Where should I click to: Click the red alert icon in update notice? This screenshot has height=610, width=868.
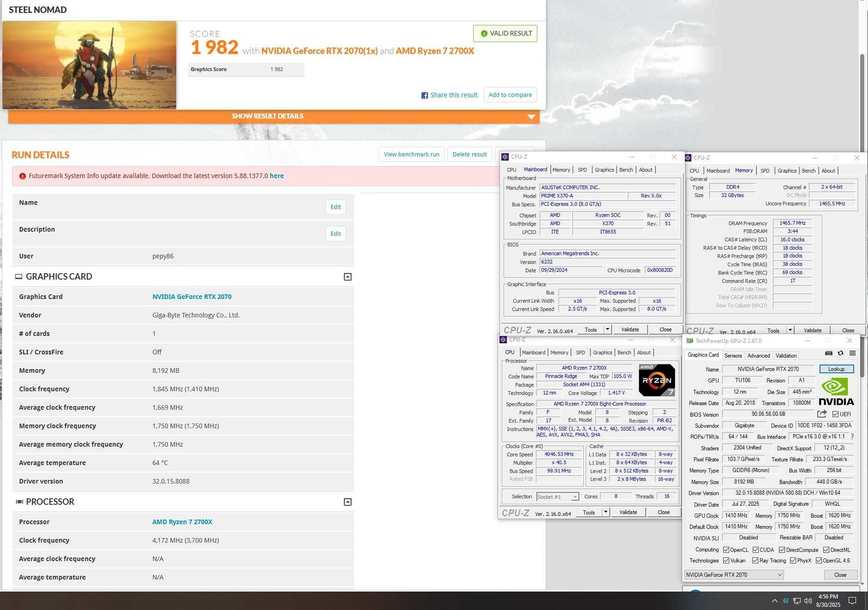(23, 176)
